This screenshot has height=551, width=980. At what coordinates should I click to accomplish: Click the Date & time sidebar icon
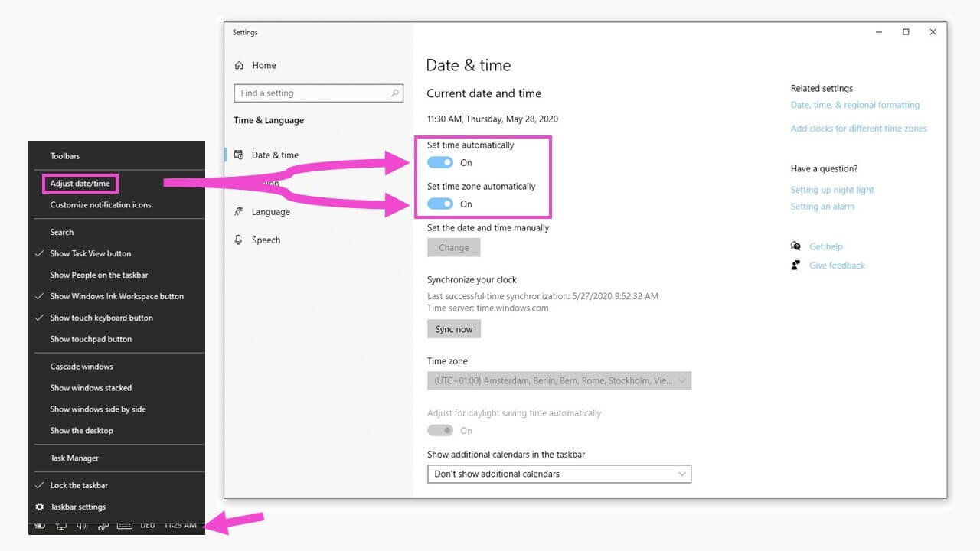(x=239, y=155)
